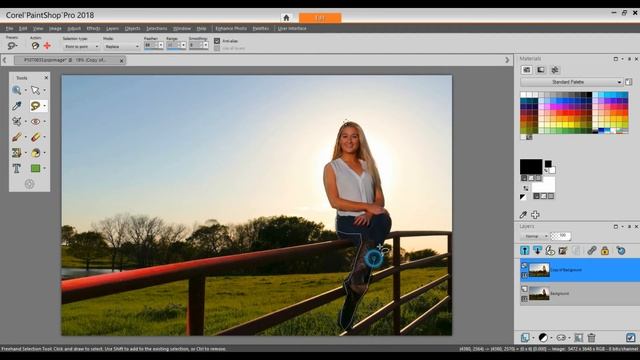Image resolution: width=640 pixels, height=360 pixels.
Task: Click the orange Edit tab in title bar
Action: pyautogui.click(x=320, y=18)
